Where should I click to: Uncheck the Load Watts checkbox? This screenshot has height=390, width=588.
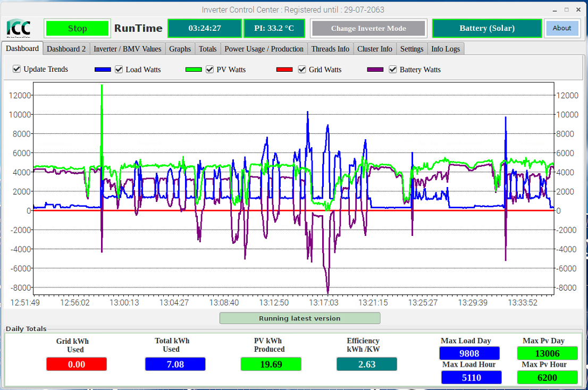click(x=119, y=69)
